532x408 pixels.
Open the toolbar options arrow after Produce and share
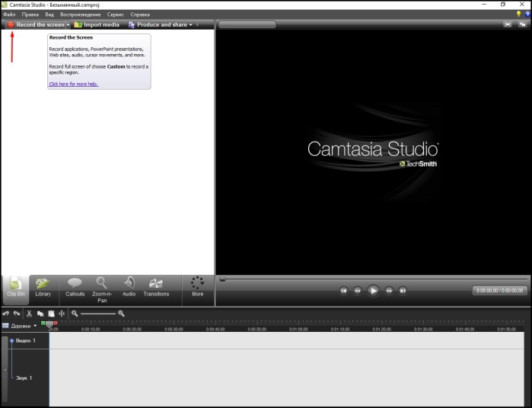197,25
